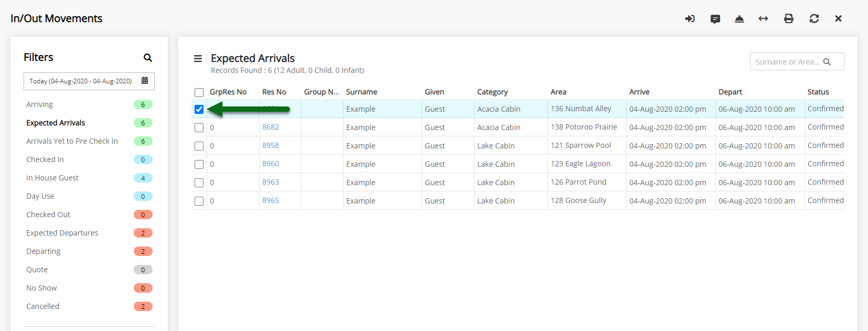This screenshot has height=331, width=868.
Task: Click the '123 Eagle Lagoon' area cell
Action: (x=581, y=164)
